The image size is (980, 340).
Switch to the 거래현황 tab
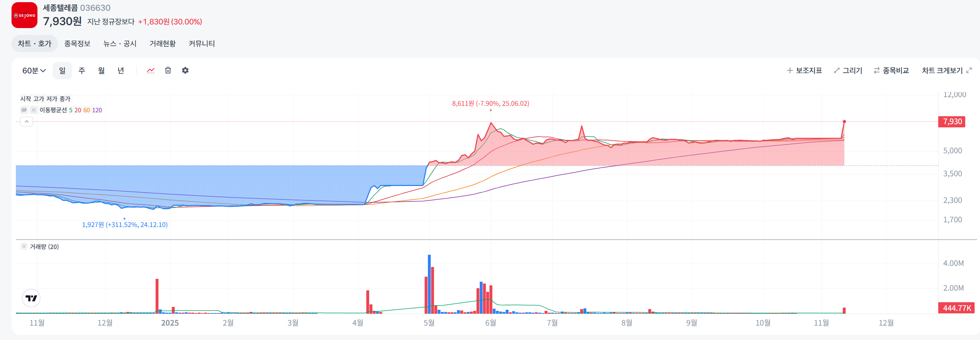(163, 44)
